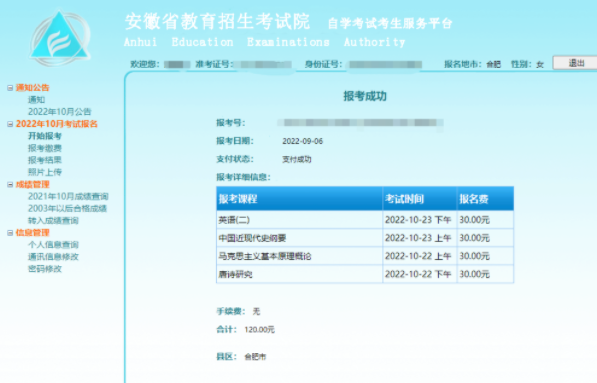
Task: Click the 信息管理 section heading
Action: tap(32, 233)
